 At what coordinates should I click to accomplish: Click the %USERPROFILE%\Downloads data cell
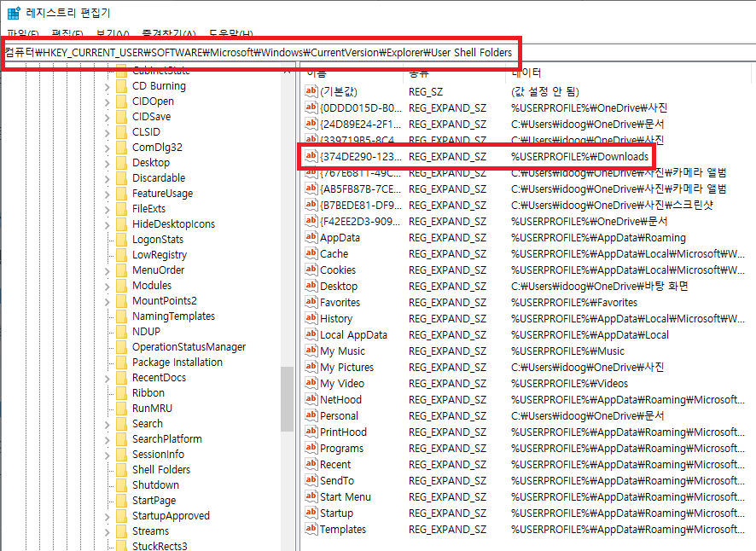click(x=579, y=157)
